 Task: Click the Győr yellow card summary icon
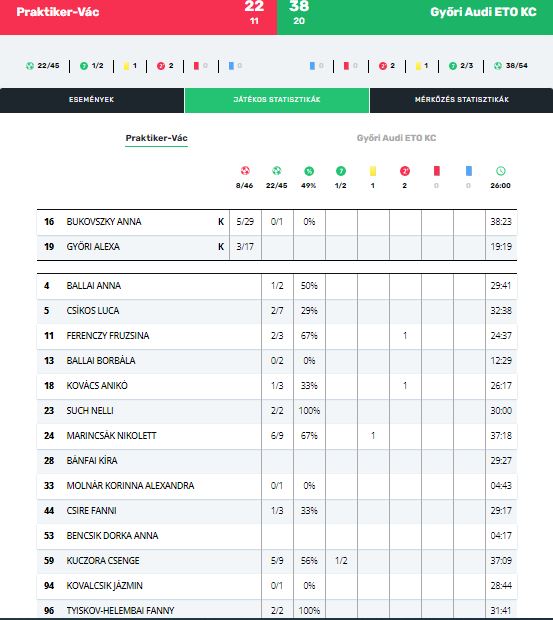[x=418, y=66]
